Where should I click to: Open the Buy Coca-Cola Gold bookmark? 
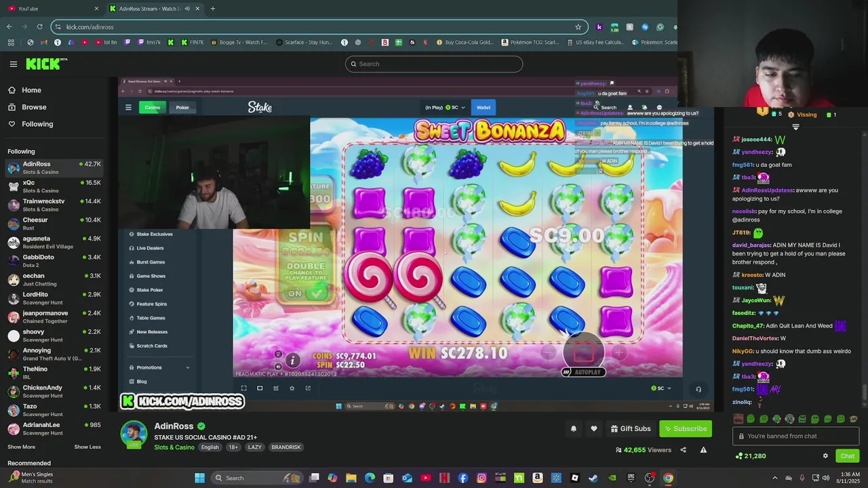tap(465, 42)
